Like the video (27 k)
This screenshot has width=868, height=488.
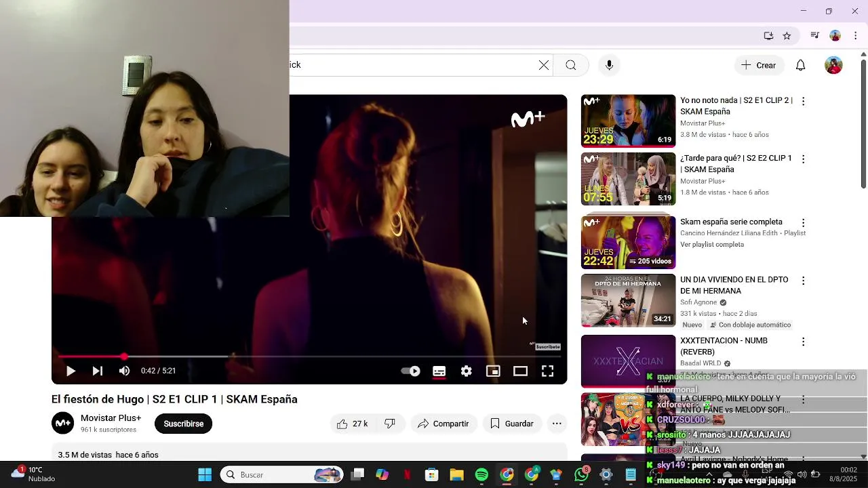tap(353, 424)
